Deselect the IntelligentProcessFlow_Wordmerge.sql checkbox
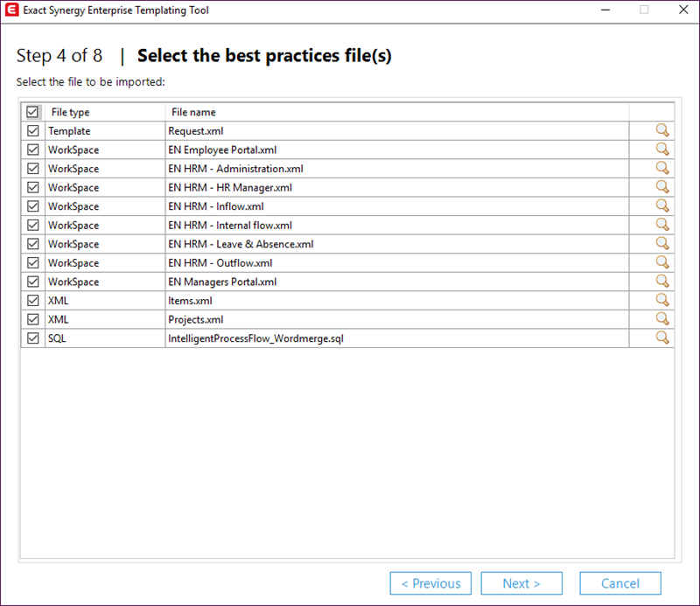Screen dimensions: 700x606 pos(32,338)
